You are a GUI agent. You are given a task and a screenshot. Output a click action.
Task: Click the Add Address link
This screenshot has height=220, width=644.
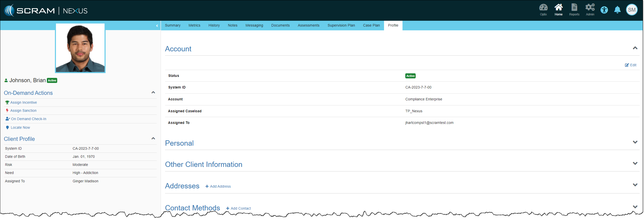click(x=218, y=186)
